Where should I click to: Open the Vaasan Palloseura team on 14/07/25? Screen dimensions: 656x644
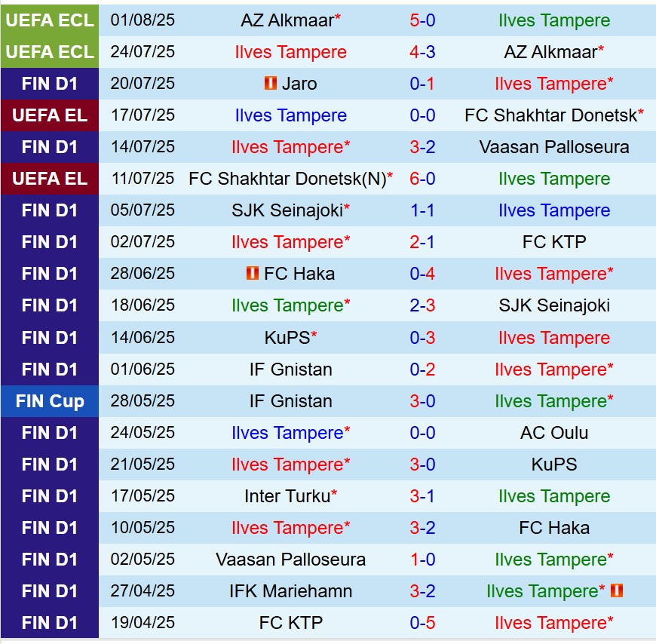553,147
